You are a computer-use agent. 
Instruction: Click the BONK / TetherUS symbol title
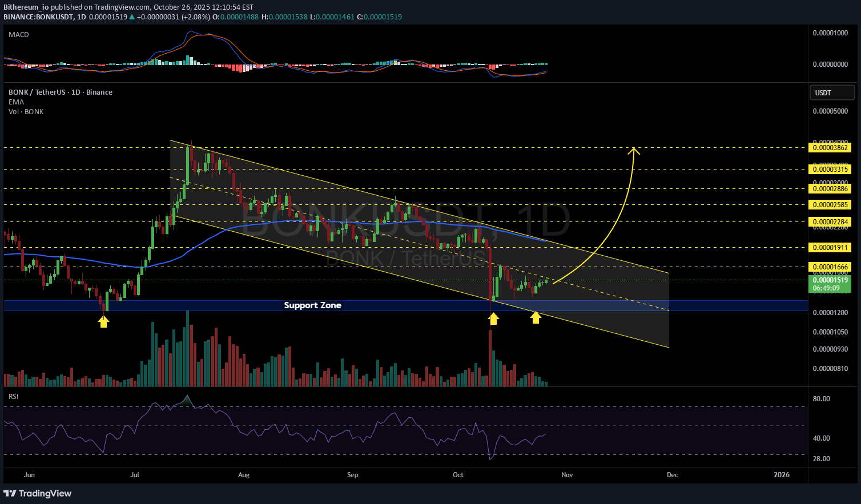(x=60, y=92)
